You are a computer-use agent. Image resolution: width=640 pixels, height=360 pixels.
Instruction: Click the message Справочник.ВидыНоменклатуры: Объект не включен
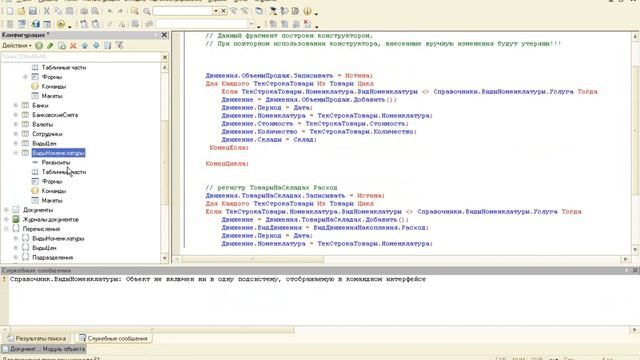point(218,279)
